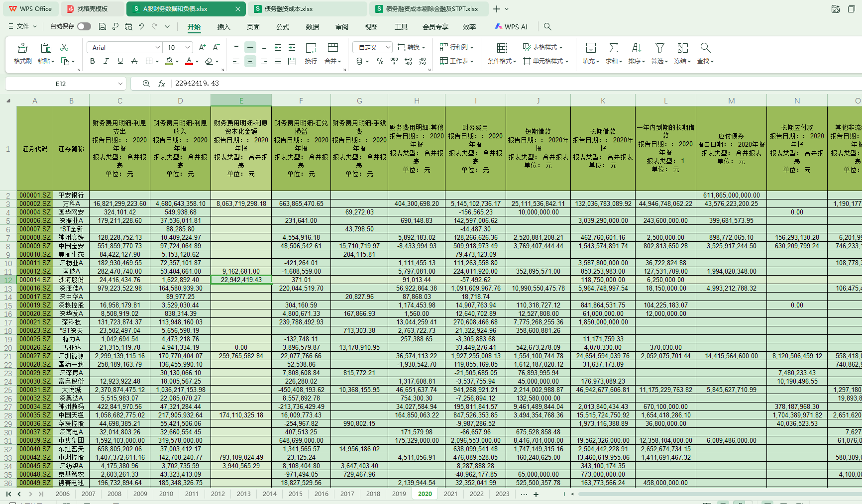Align cell content to the top
Image resolution: width=862 pixels, height=504 pixels.
pos(236,47)
